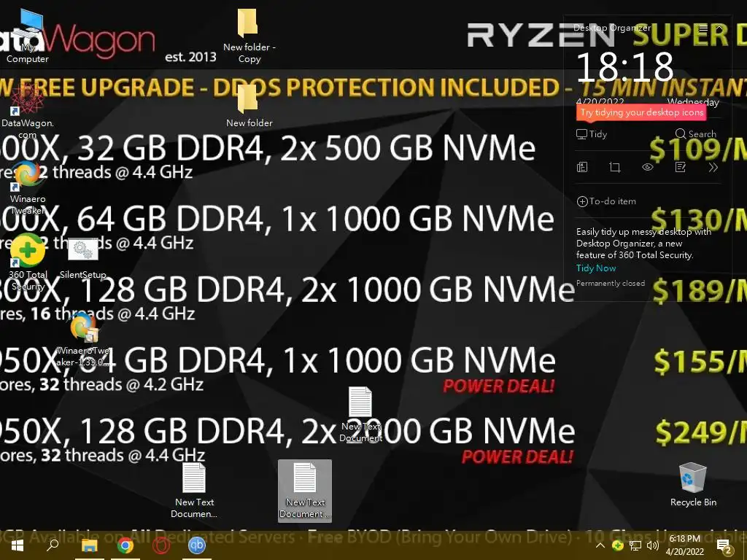The width and height of the screenshot is (747, 560).
Task: Open the volume speaker tray icon
Action: pyautogui.click(x=653, y=545)
